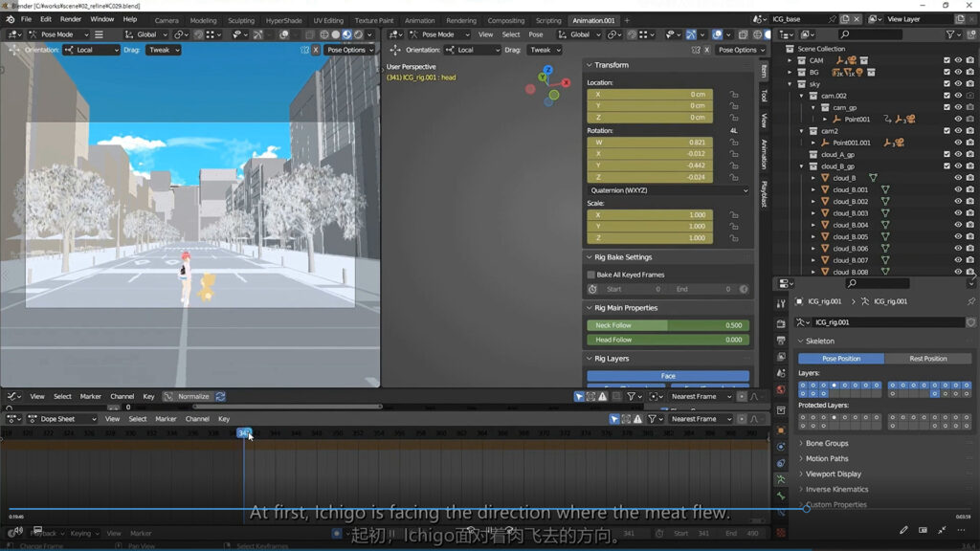
Task: Open the Tool properties tab icon
Action: 782,302
